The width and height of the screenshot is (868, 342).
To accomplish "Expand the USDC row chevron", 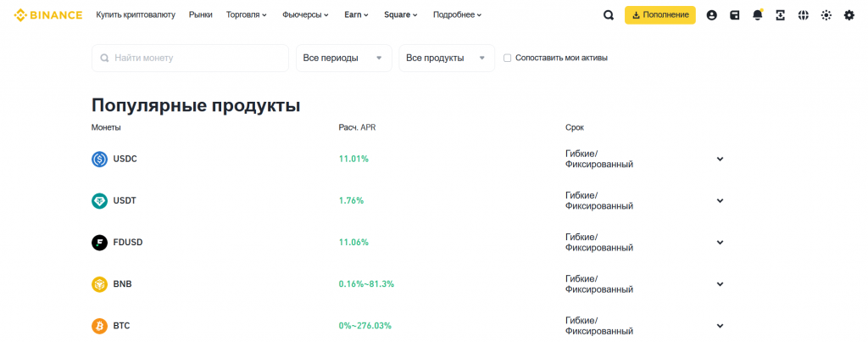I will 720,159.
